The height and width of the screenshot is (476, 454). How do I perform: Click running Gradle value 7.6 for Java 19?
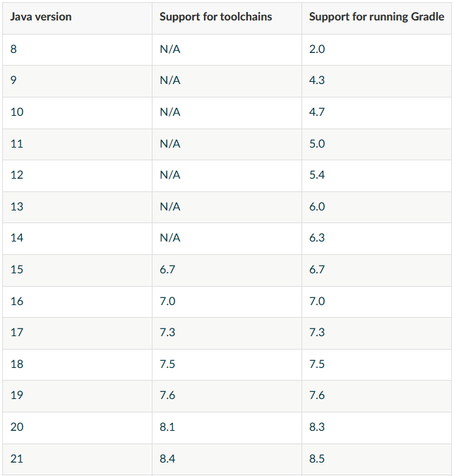tap(317, 395)
